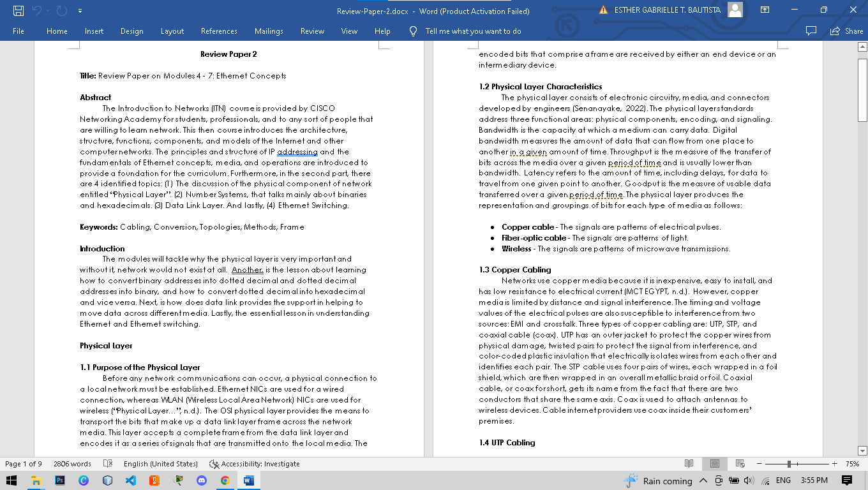Click the battery tray icon
Image resolution: width=868 pixels, height=490 pixels.
(x=733, y=480)
